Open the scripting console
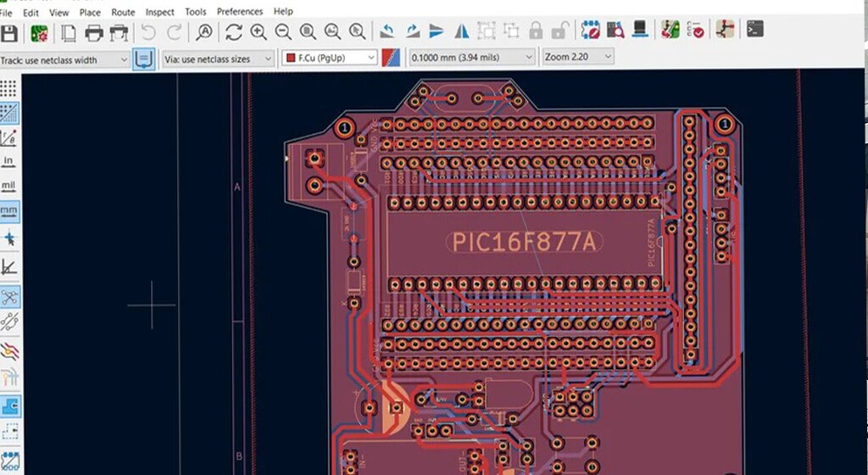Viewport: 868px width, 475px height. (x=755, y=29)
